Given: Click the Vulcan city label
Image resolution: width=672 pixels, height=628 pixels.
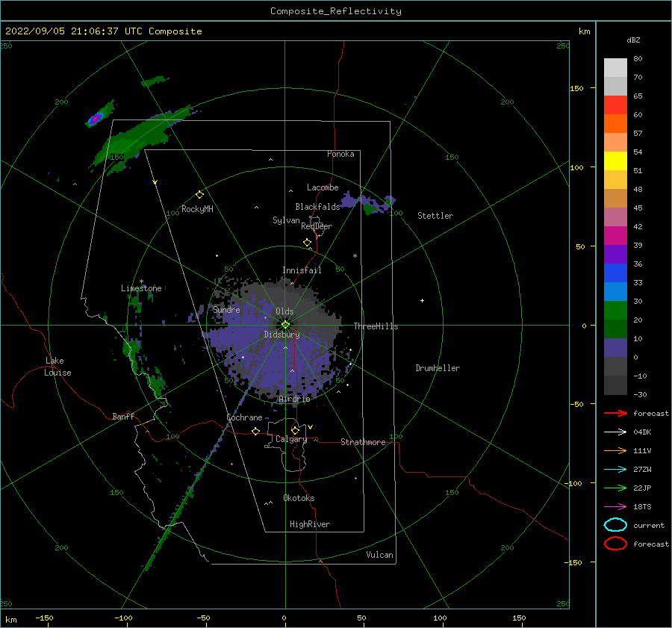Looking at the screenshot, I should pyautogui.click(x=380, y=555).
